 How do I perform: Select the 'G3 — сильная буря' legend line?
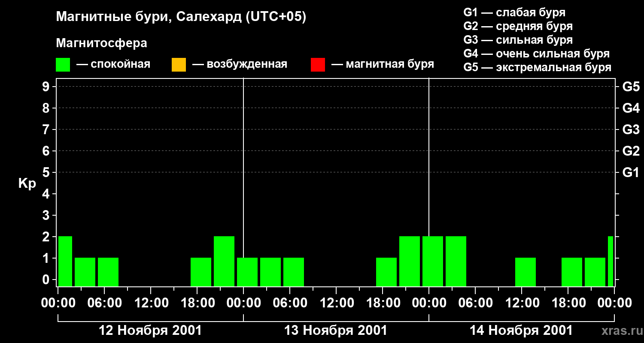518,40
